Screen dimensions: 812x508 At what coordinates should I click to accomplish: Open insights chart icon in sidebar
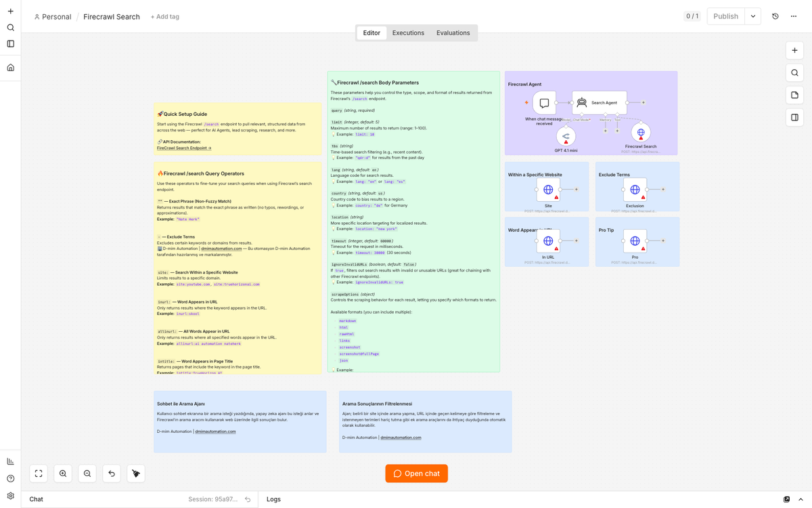point(10,461)
